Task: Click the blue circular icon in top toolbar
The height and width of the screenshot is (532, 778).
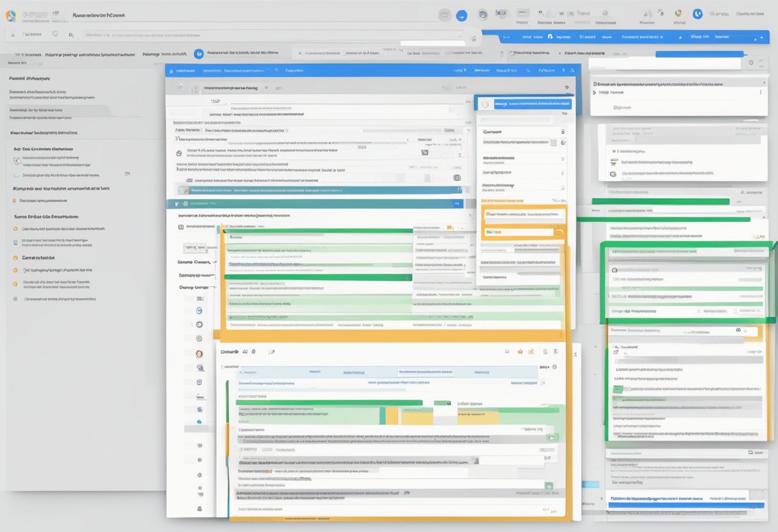Action: tap(461, 17)
